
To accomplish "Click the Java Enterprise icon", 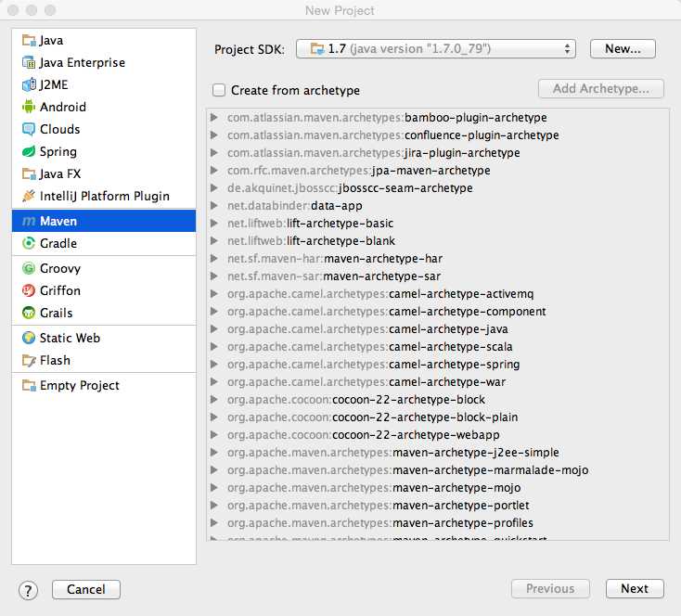I will pos(29,62).
